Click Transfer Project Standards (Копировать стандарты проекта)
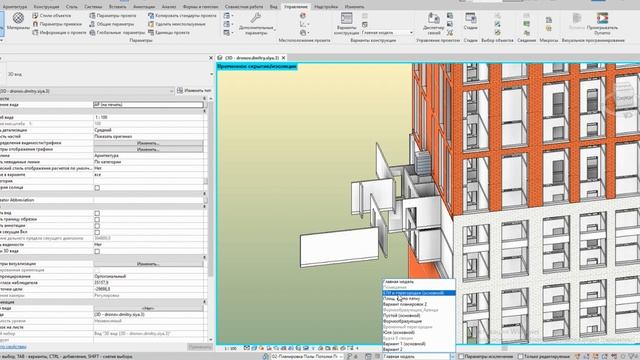Viewport: 640px width, 360px height. pyautogui.click(x=182, y=16)
